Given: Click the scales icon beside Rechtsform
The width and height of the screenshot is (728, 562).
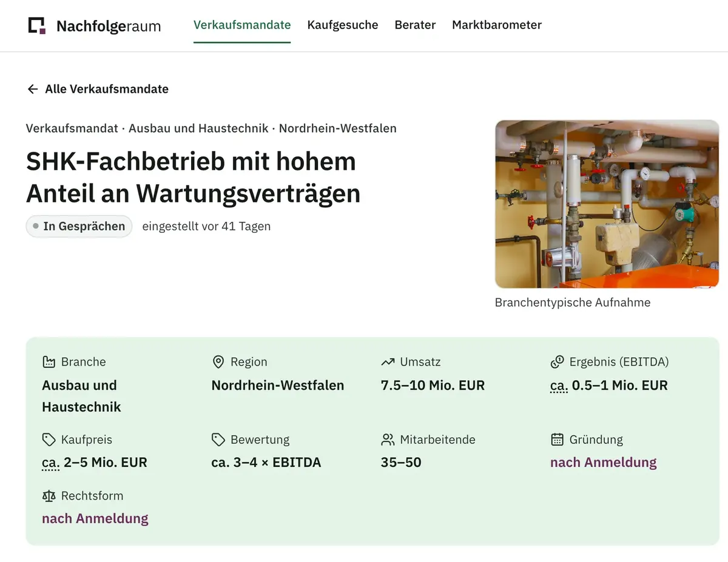Looking at the screenshot, I should pos(49,496).
